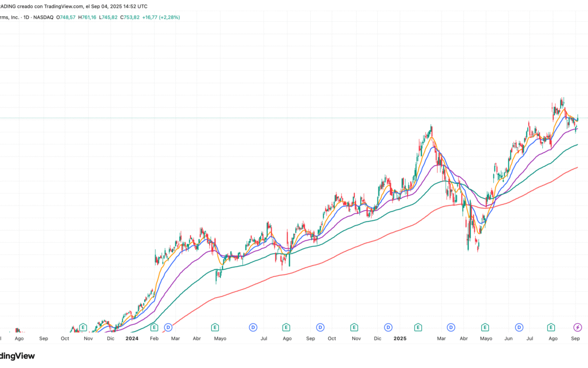
Task: Open symbol search via the ticker name
Action: click(x=8, y=17)
